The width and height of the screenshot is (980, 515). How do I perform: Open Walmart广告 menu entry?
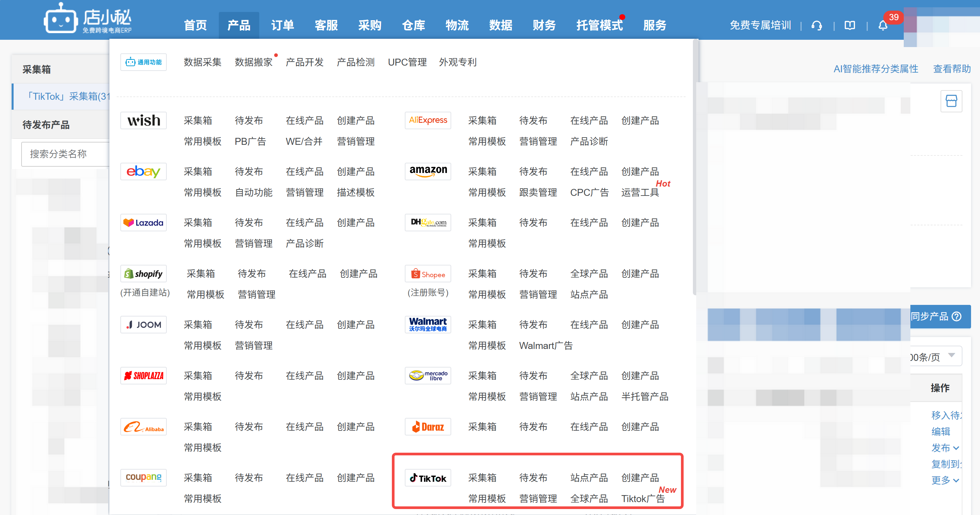click(546, 345)
